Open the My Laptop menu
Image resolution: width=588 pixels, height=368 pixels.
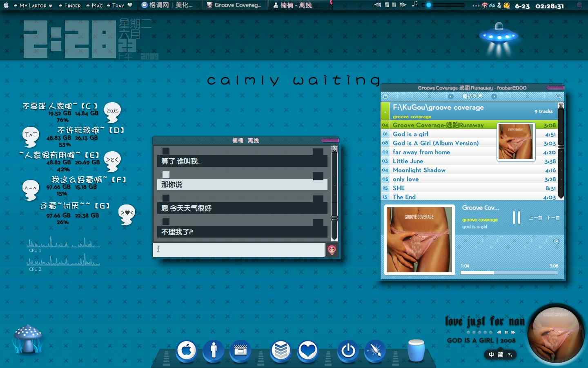pyautogui.click(x=33, y=6)
